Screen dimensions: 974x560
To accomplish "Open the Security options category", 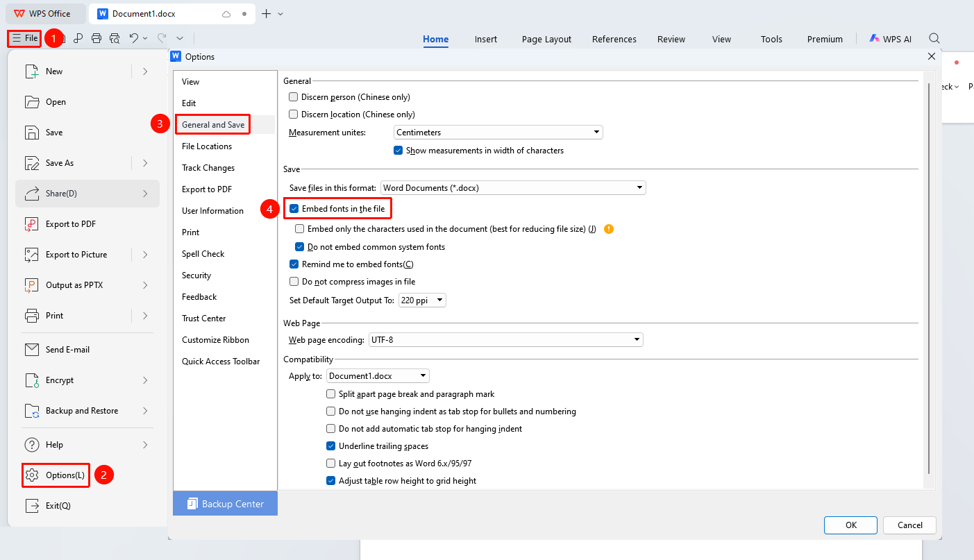I will (x=196, y=275).
